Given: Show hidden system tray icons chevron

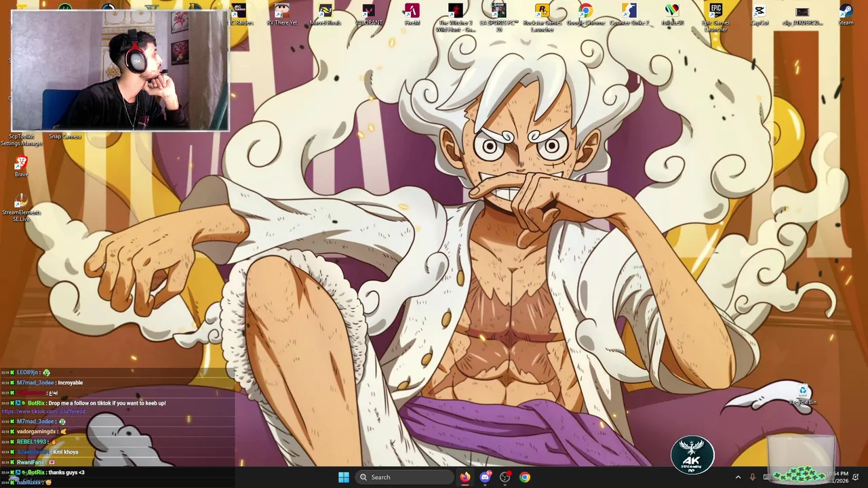Looking at the screenshot, I should tap(738, 477).
